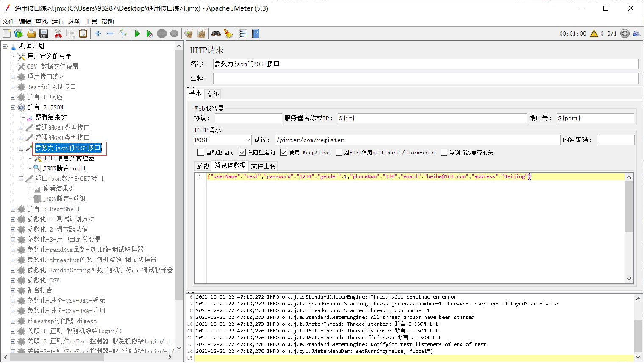Click the Cut scissors icon
Image resolution: width=644 pixels, height=363 pixels.
click(x=58, y=34)
